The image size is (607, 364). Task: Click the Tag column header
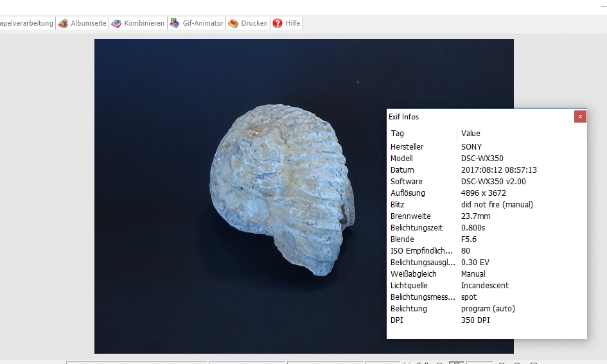(x=398, y=134)
